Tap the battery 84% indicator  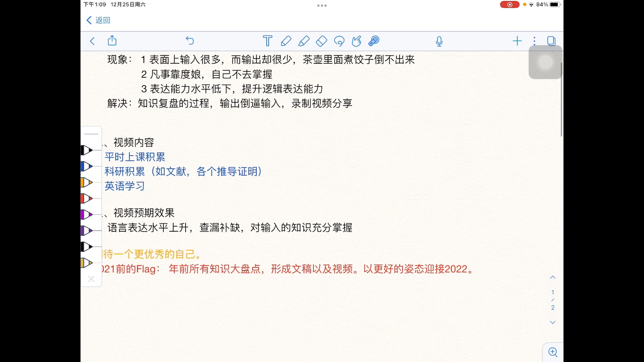pos(548,4)
